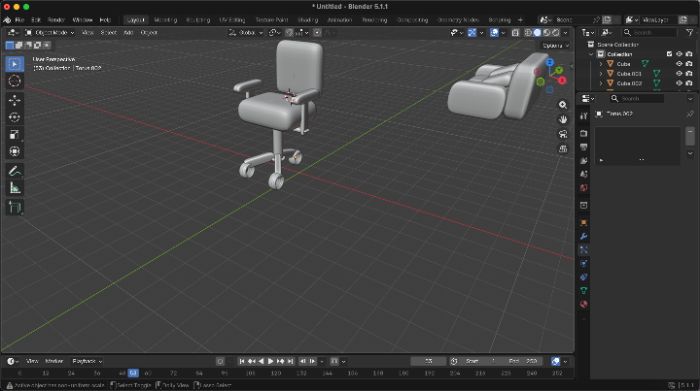Collapse the Collection in outliner

592,54
